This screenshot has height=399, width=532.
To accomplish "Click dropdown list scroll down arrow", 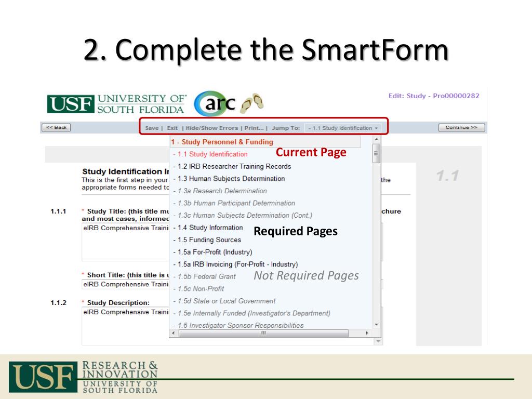I will (x=377, y=324).
